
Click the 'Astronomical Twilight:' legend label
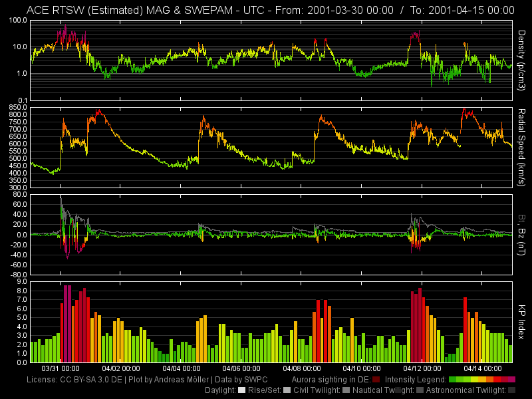tap(466, 390)
